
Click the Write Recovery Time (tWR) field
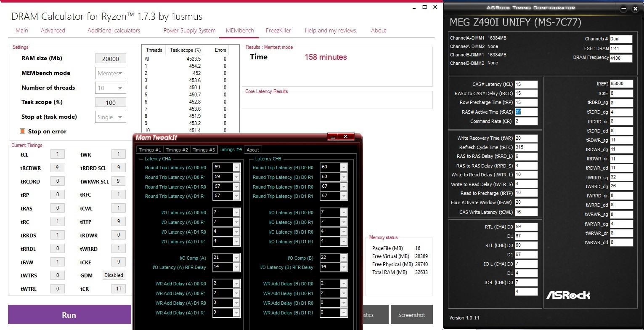point(526,138)
